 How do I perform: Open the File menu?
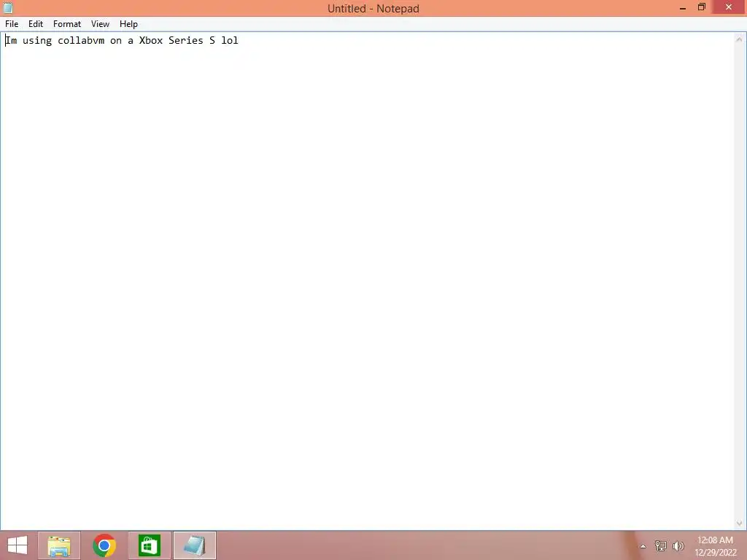tap(12, 24)
